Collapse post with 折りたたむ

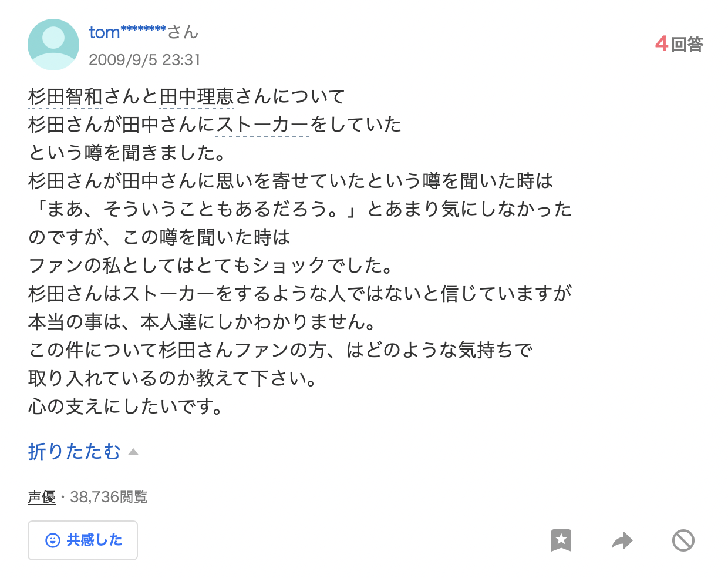click(x=74, y=451)
